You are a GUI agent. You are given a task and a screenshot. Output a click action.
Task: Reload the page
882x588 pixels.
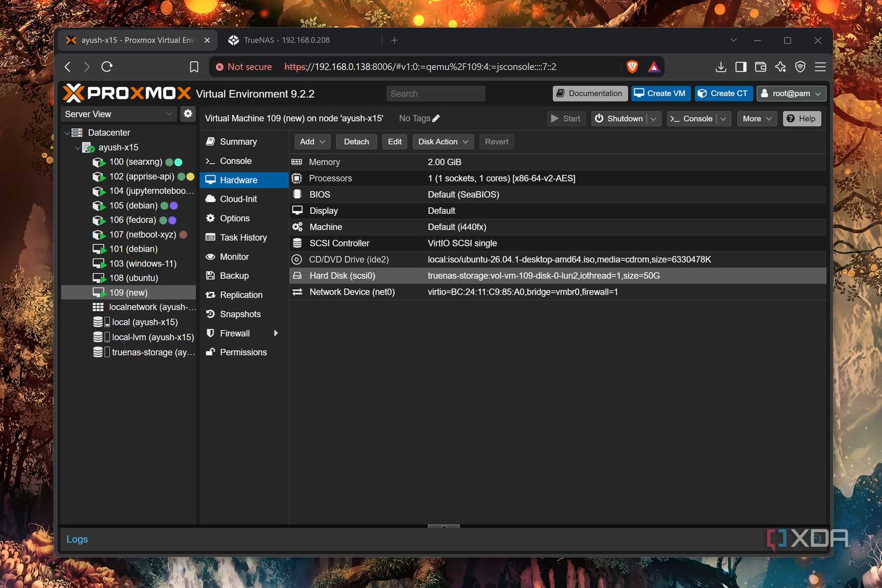107,67
